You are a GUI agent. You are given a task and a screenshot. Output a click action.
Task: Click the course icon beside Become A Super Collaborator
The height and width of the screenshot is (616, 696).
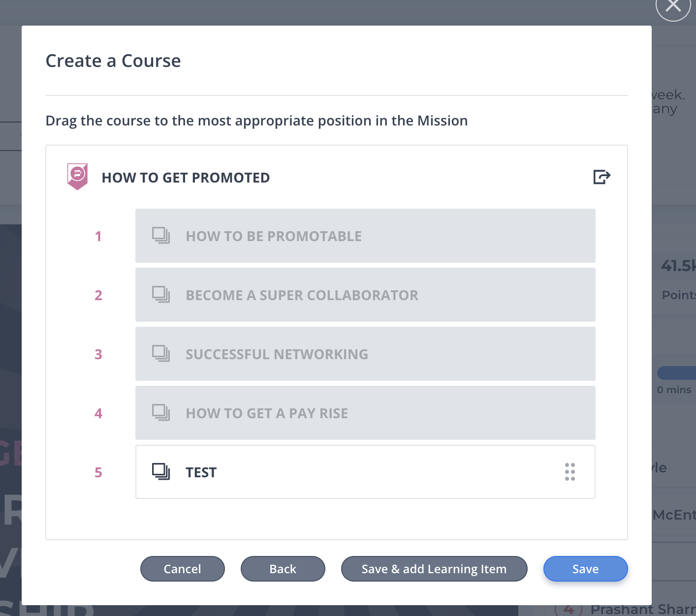(161, 295)
